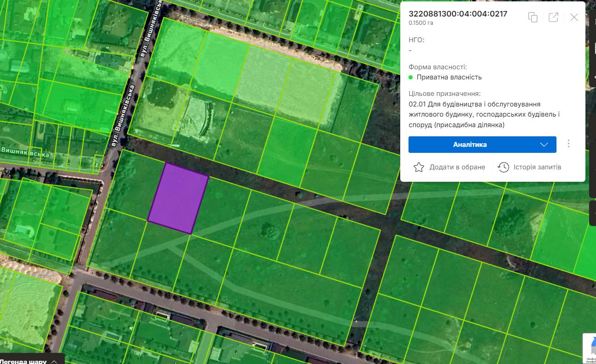Select the cadastral number 3220881300:04:004:0217 text
The width and height of the screenshot is (596, 364).
coord(458,14)
